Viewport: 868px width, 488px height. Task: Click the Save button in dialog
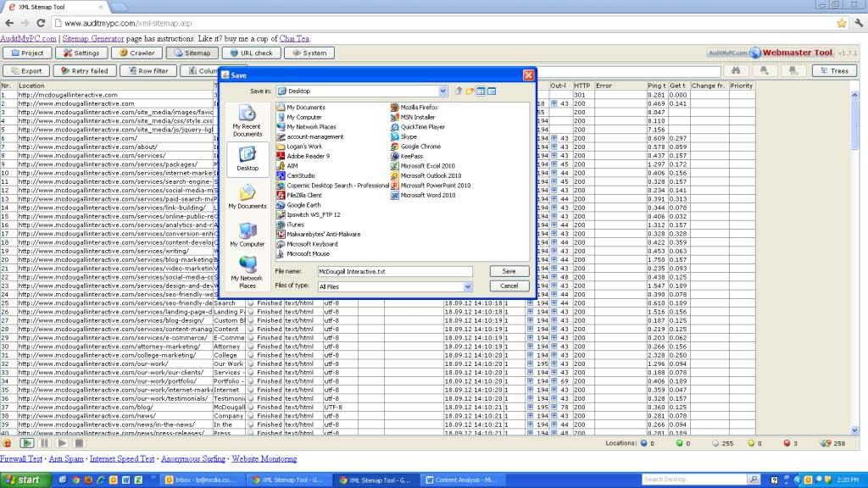509,271
